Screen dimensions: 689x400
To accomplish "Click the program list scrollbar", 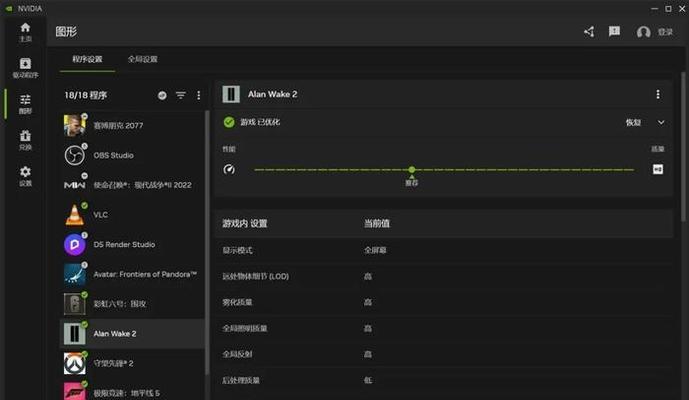I will pos(207,242).
